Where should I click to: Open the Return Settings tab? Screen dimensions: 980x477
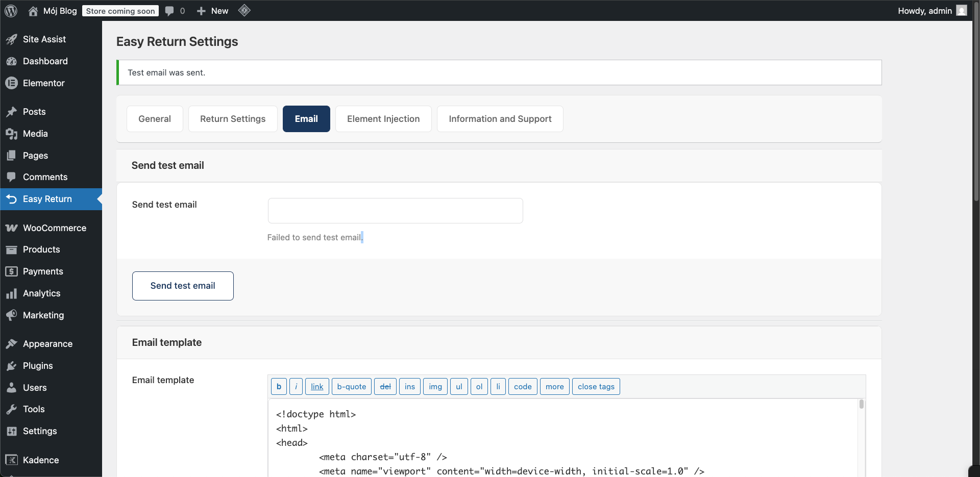233,119
